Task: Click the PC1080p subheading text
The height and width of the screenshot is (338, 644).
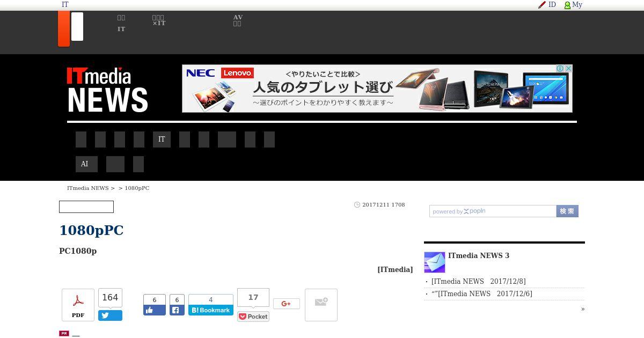Action: (78, 251)
